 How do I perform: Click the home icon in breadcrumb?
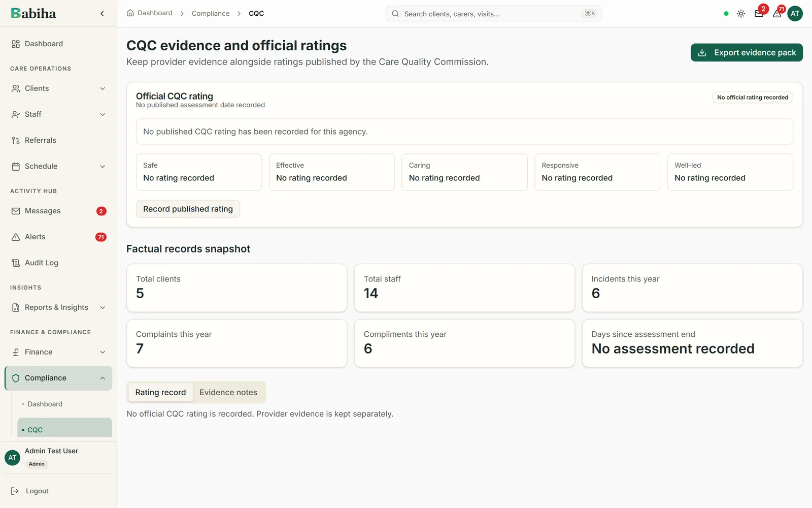pos(130,13)
